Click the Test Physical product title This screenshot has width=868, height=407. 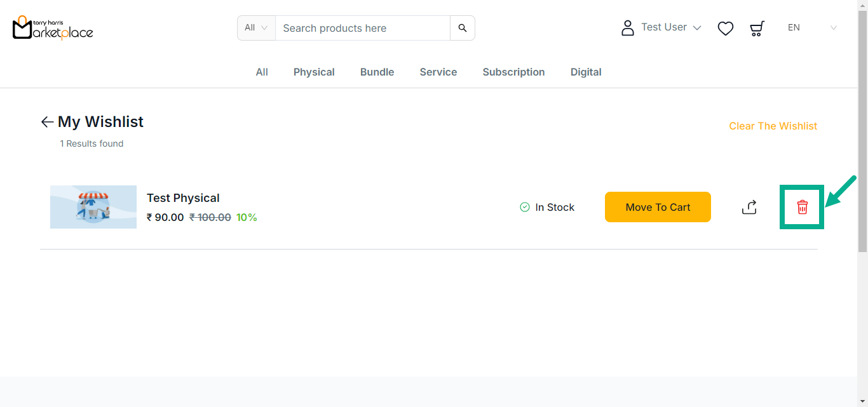[x=183, y=198]
